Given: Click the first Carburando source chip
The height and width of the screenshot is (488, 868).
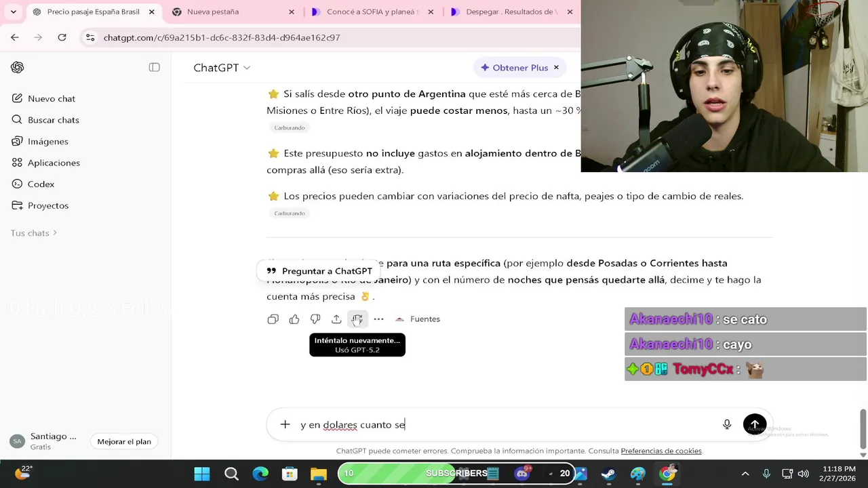Looking at the screenshot, I should point(290,127).
